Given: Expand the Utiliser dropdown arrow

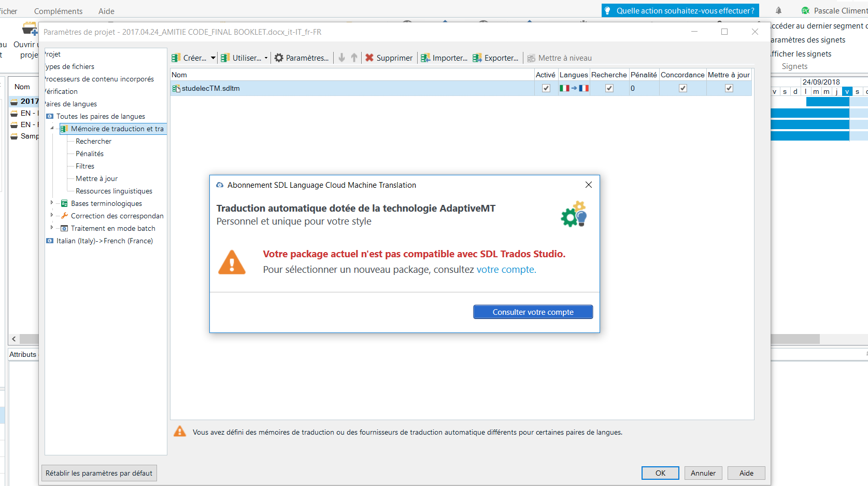Looking at the screenshot, I should click(266, 58).
